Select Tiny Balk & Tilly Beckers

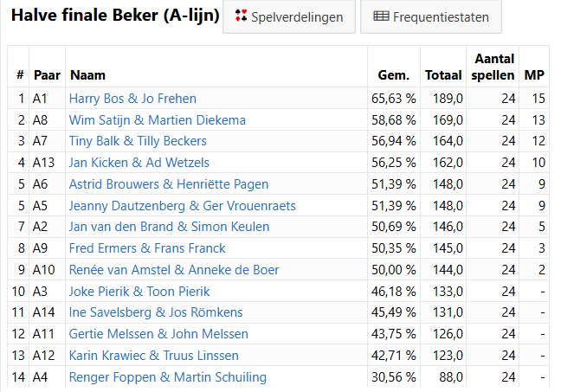(138, 141)
